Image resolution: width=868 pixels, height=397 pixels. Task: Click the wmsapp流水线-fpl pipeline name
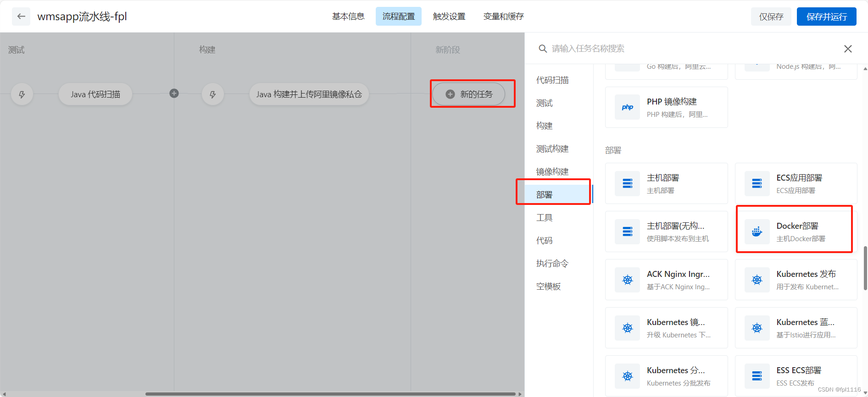[x=82, y=17]
